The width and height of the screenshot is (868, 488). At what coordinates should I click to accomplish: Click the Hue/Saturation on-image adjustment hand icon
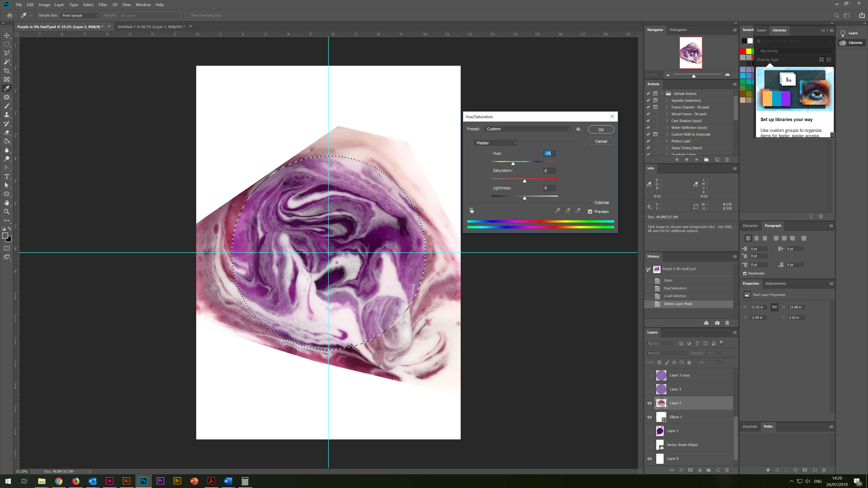[x=471, y=211]
